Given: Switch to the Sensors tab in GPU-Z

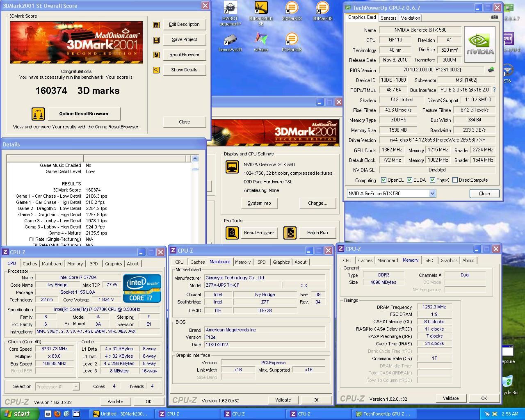Looking at the screenshot, I should coord(388,18).
